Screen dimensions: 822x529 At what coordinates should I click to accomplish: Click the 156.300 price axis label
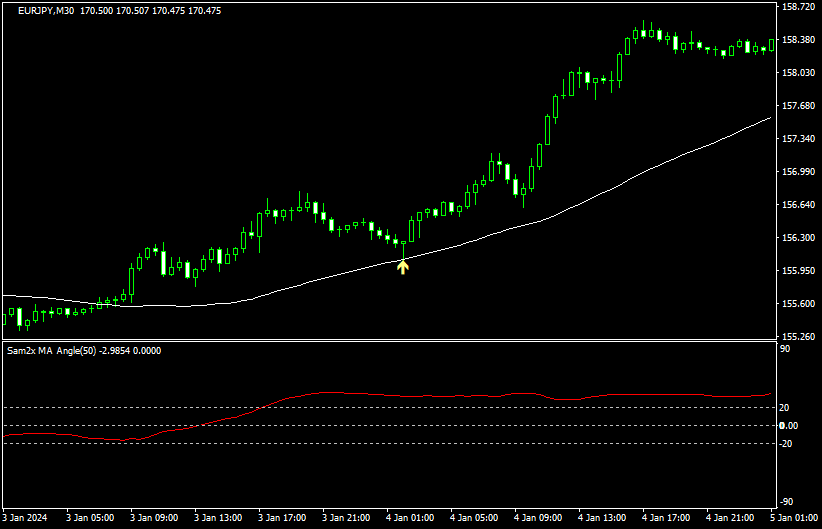(x=798, y=238)
